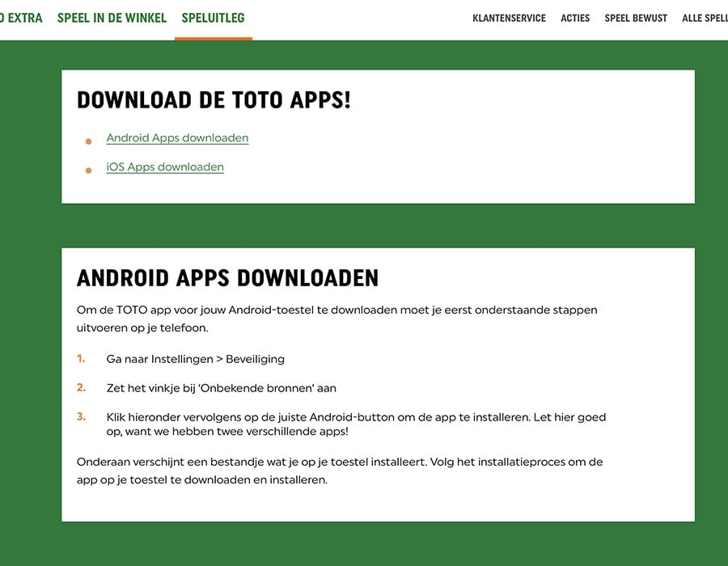
Task: Open the Alle Spellen menu item
Action: point(705,18)
